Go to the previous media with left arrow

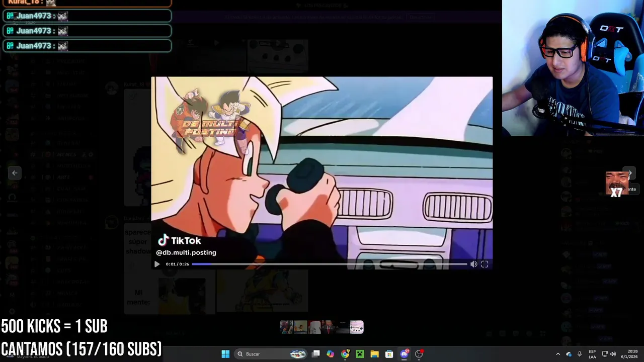pyautogui.click(x=15, y=173)
